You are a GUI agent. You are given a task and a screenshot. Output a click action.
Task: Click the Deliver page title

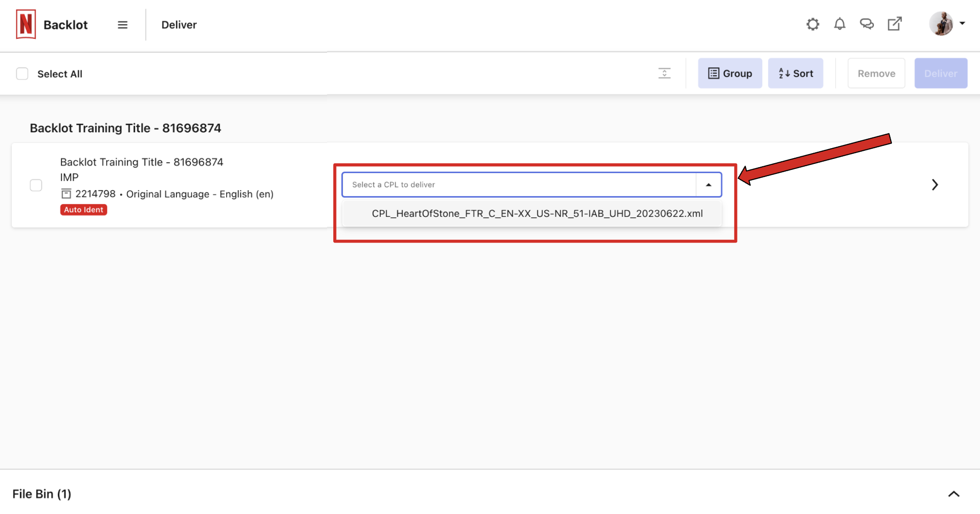tap(179, 25)
